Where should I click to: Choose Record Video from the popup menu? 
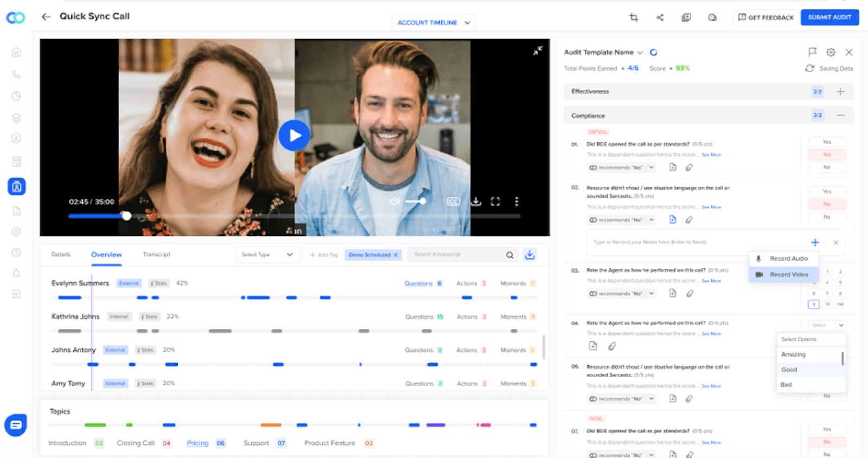784,274
